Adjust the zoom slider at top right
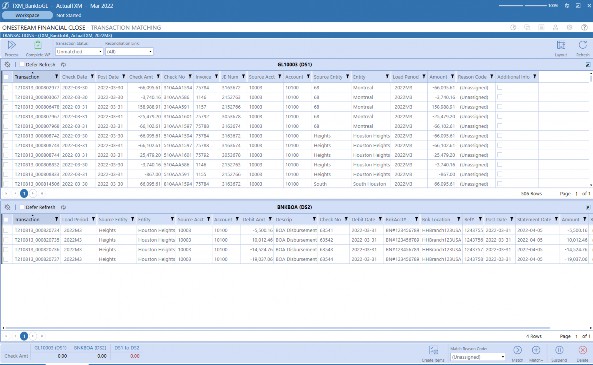 [523, 6]
